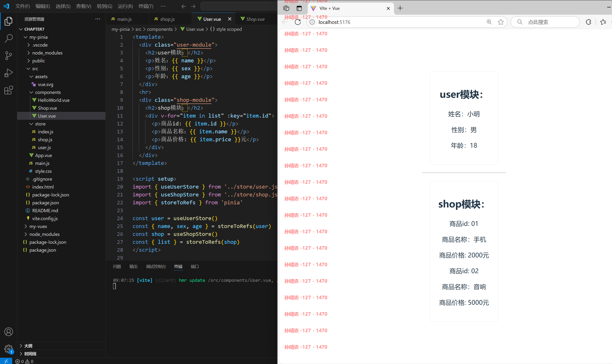The height and width of the screenshot is (364, 612).
Task: Open the 查看(V) menu
Action: coord(83,6)
